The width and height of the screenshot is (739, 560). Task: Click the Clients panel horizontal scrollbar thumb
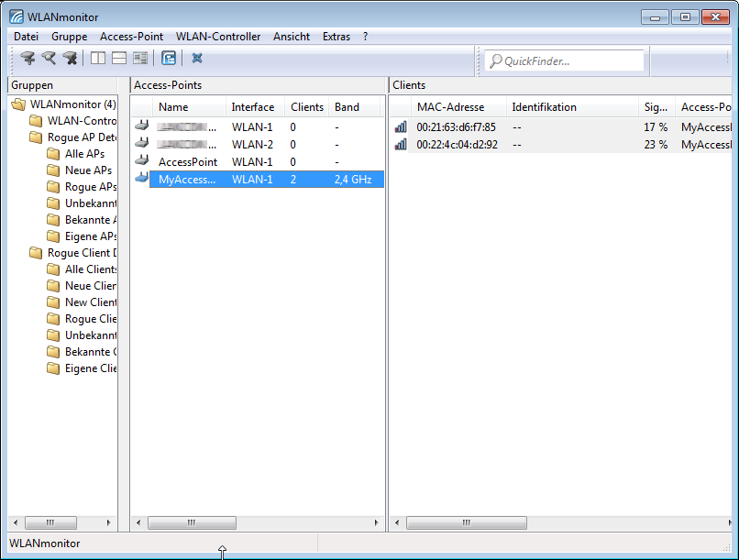464,522
